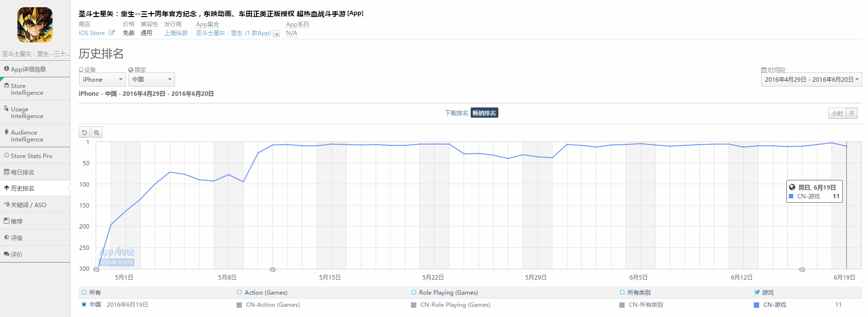This screenshot has height=317, width=868.
Task: Toggle the Action (Games) checkbox
Action: point(239,292)
